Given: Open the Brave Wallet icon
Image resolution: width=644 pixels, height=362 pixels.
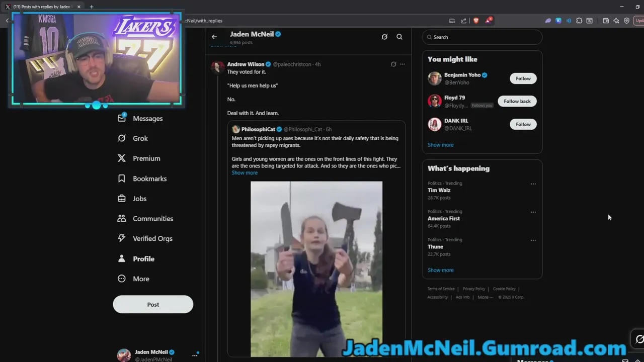Looking at the screenshot, I should (606, 21).
